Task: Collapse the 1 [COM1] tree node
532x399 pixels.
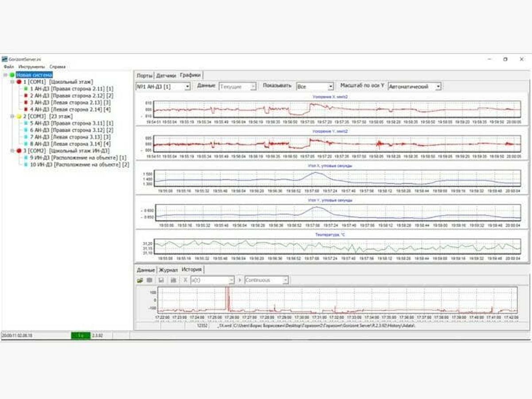Action: (x=12, y=82)
